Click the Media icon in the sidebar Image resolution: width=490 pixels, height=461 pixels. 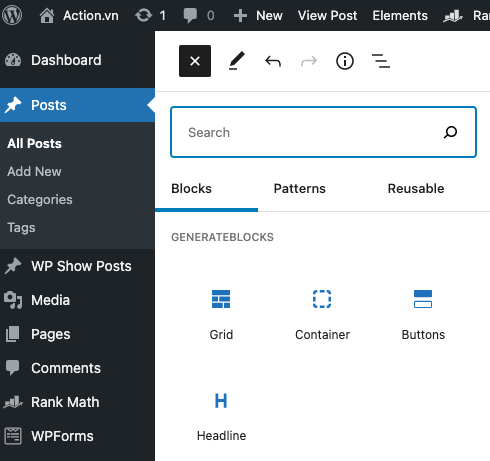pos(13,300)
